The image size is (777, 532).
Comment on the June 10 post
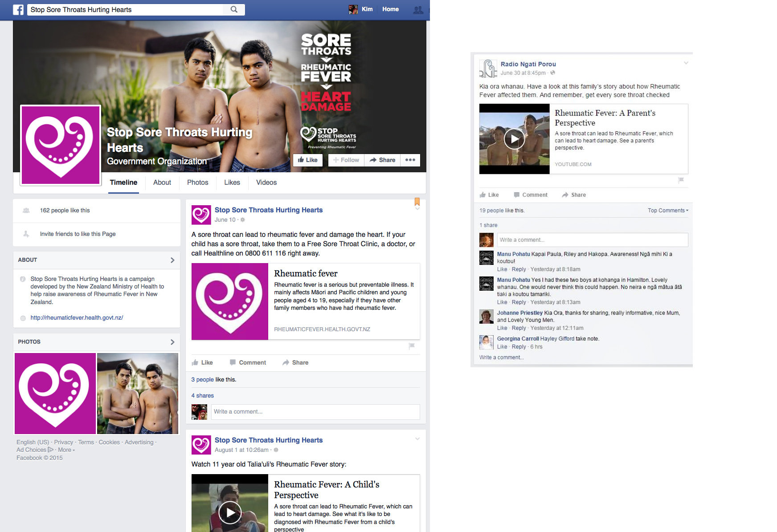(248, 363)
